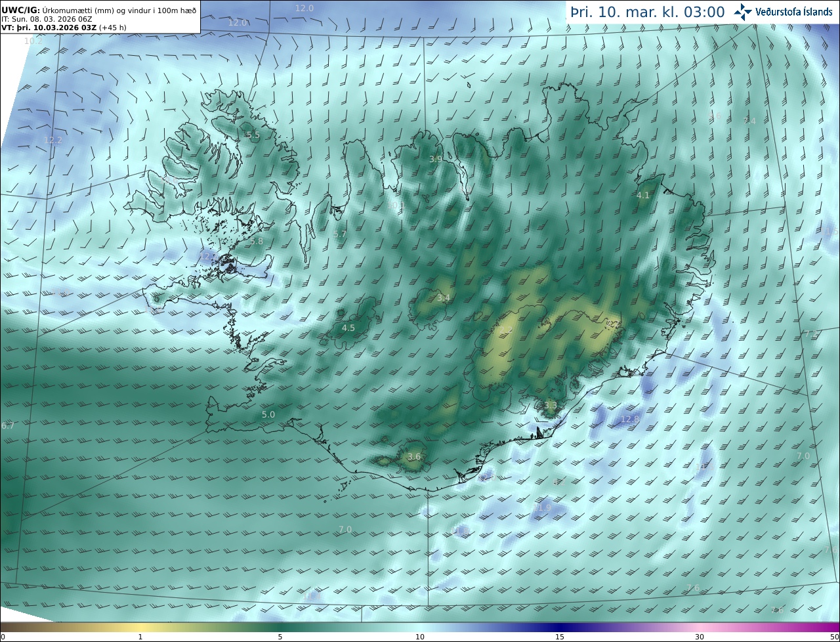Click the UWC/IG Úrkomumætti title line
Screen dimensions: 840x642
98,10
